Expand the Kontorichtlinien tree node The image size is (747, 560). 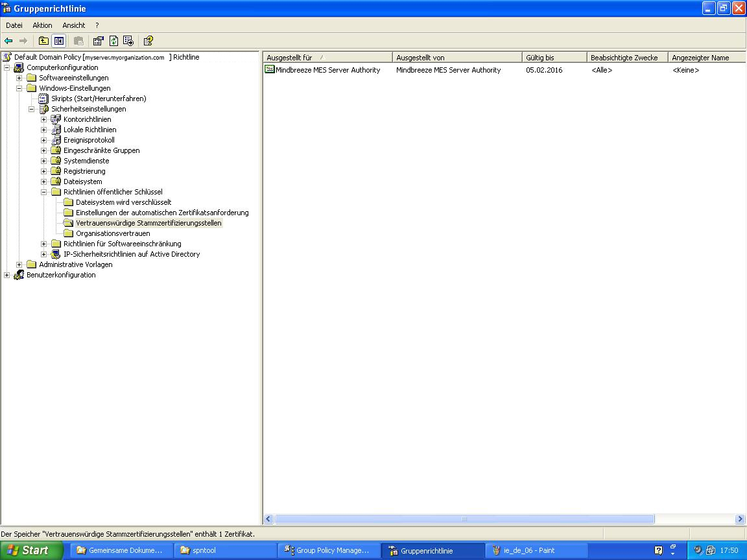point(44,119)
